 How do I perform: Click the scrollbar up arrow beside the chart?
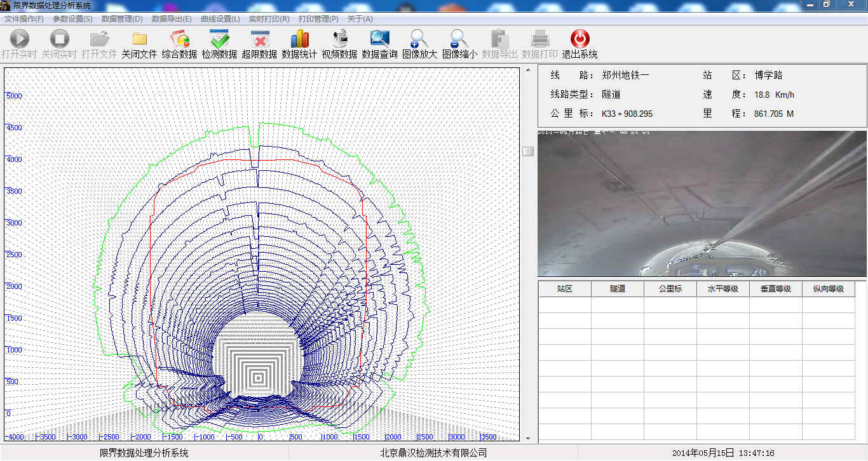coord(527,71)
